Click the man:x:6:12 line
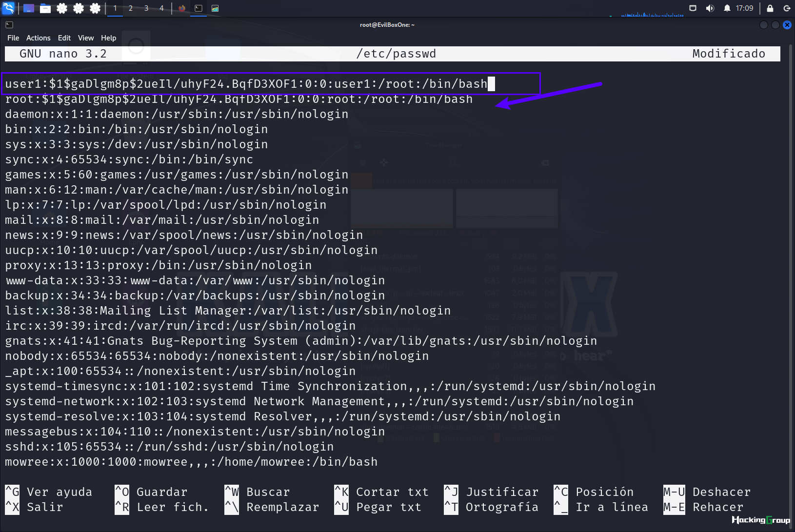This screenshot has width=795, height=532. coord(177,190)
